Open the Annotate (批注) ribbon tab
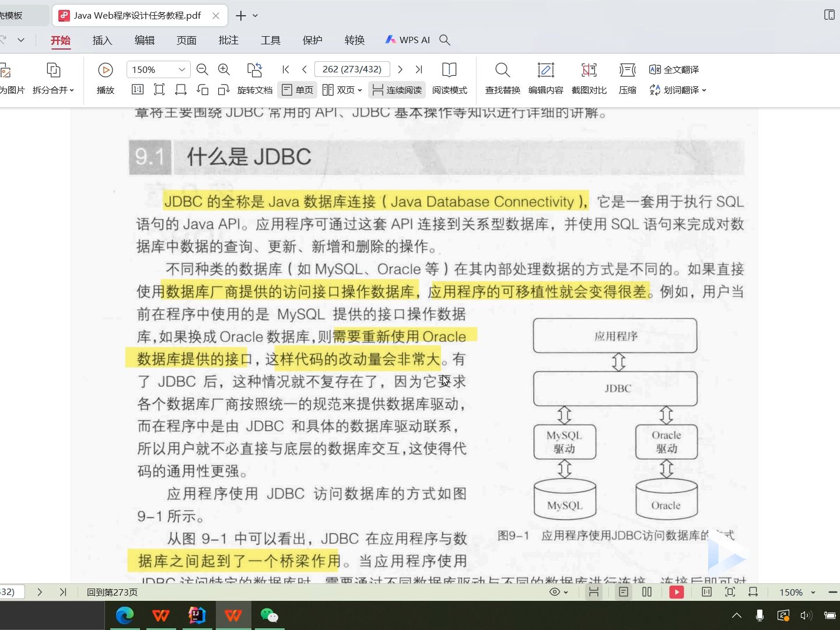Screen dimensions: 840x630 click(x=229, y=40)
